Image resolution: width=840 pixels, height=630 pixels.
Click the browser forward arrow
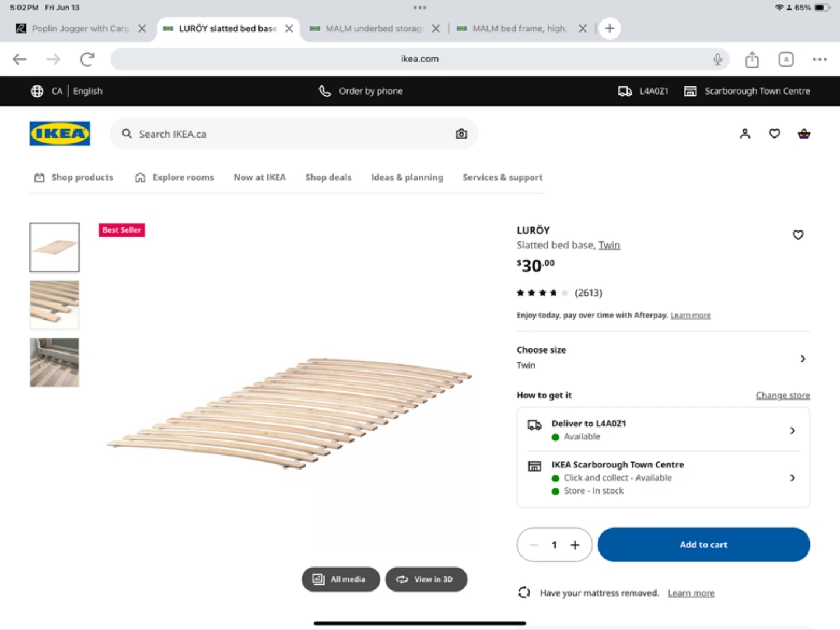[x=54, y=59]
